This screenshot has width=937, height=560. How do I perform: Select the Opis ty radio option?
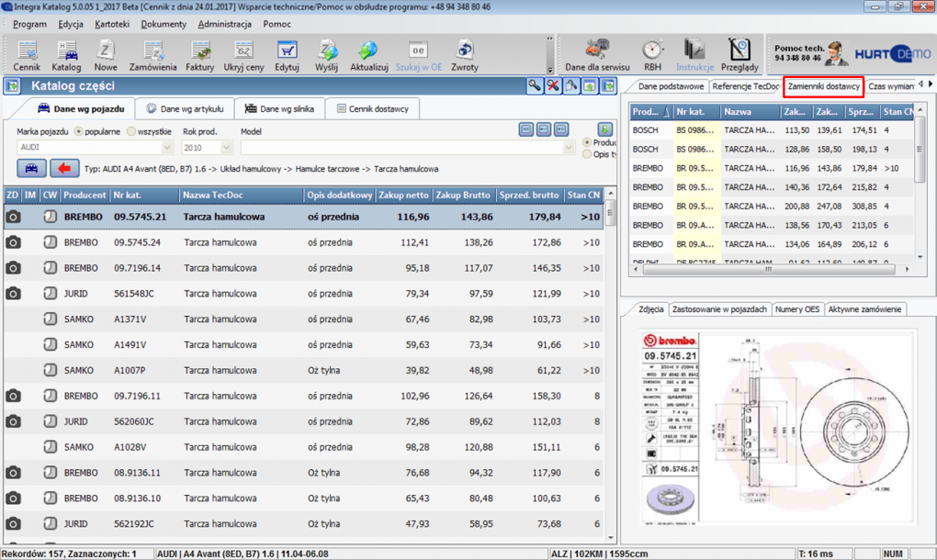click(587, 154)
